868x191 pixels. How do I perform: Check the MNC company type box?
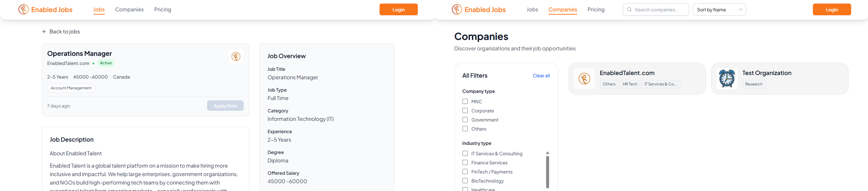pyautogui.click(x=465, y=101)
